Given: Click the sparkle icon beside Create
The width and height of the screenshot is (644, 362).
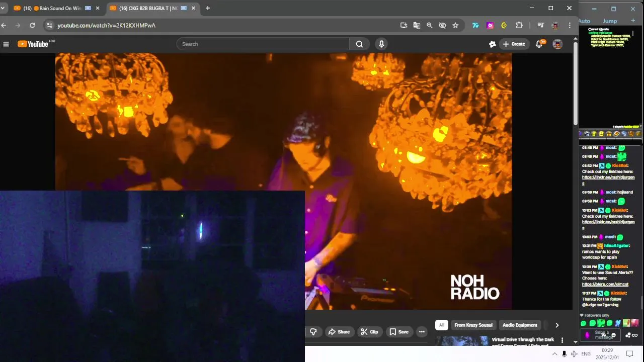Looking at the screenshot, I should coord(492,44).
